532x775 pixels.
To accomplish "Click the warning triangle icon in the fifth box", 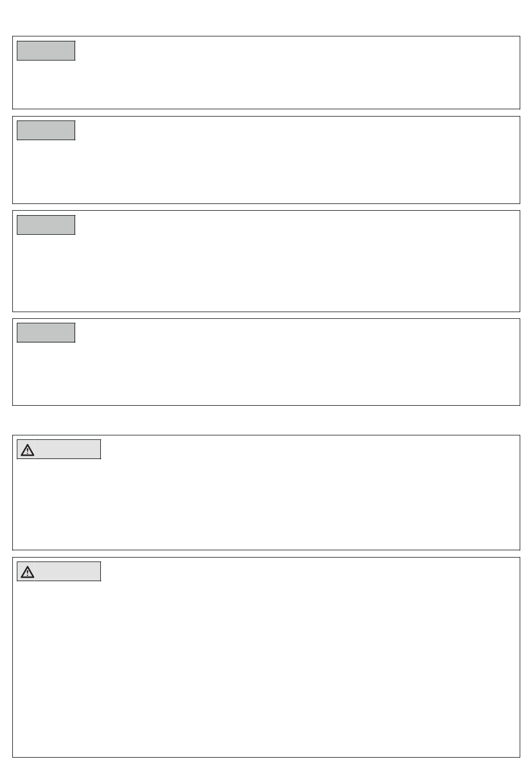I will point(27,449).
